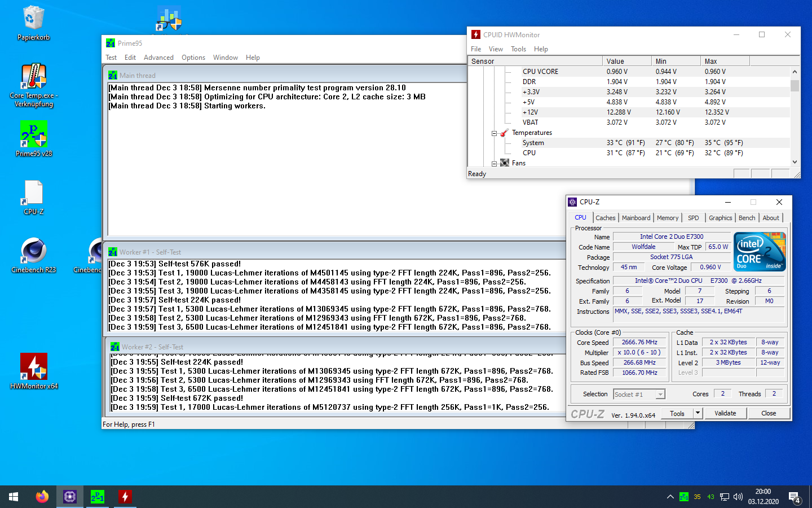Open the network tray icon
Viewport: 812px width, 508px height.
(724, 497)
